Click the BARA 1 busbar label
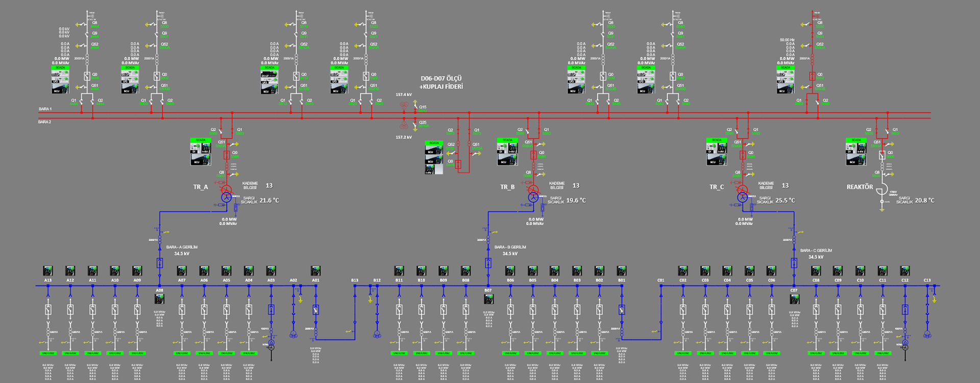 click(45, 109)
